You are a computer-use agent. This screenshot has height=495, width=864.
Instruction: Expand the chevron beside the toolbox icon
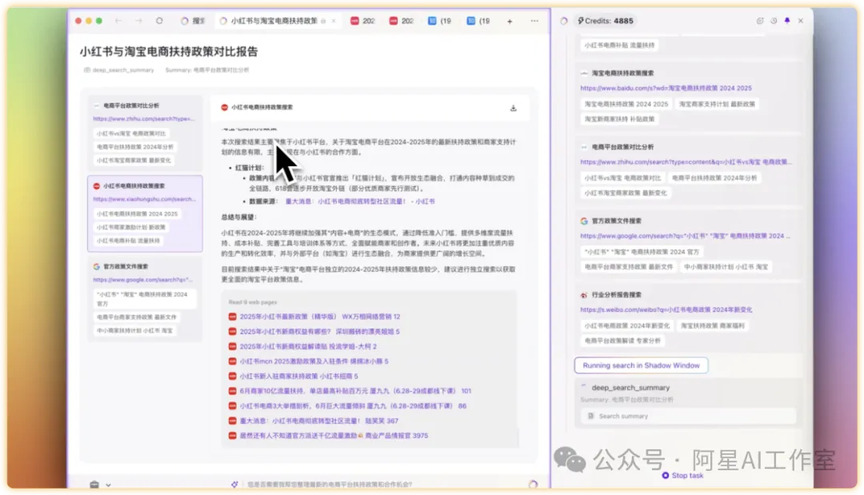(x=109, y=485)
